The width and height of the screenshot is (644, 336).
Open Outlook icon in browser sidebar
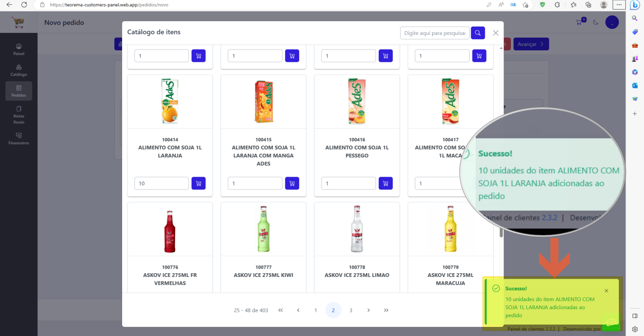point(635,86)
